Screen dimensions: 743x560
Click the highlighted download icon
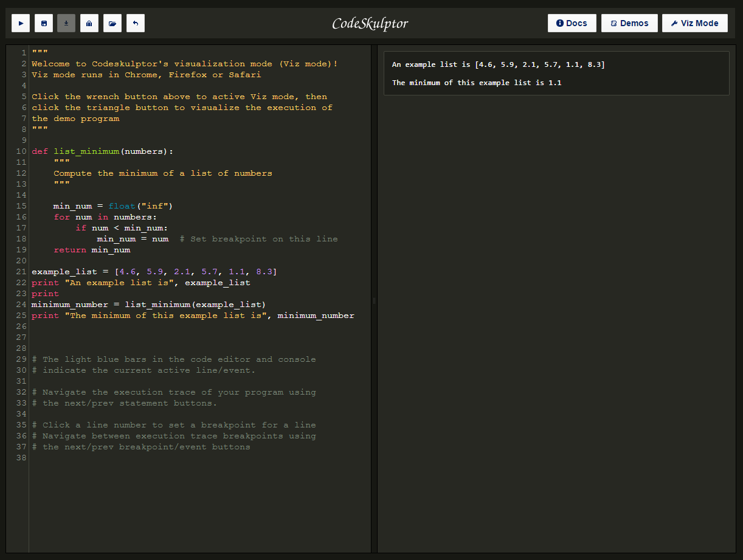[66, 22]
